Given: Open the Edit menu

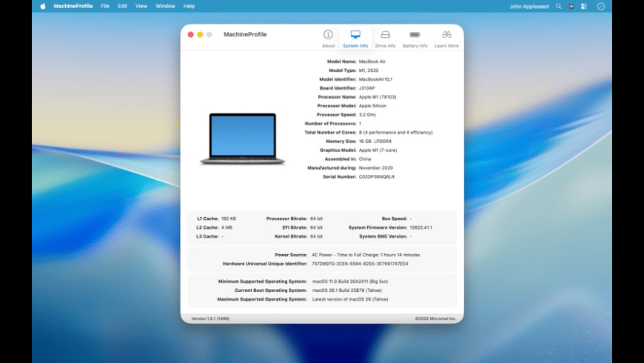Looking at the screenshot, I should tap(122, 6).
